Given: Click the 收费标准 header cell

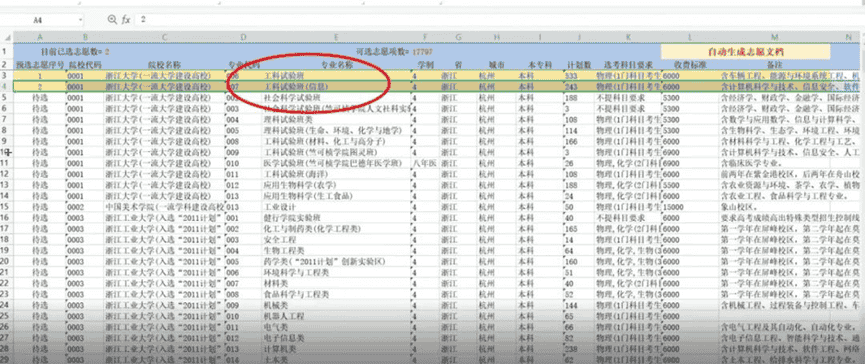Looking at the screenshot, I should 690,65.
